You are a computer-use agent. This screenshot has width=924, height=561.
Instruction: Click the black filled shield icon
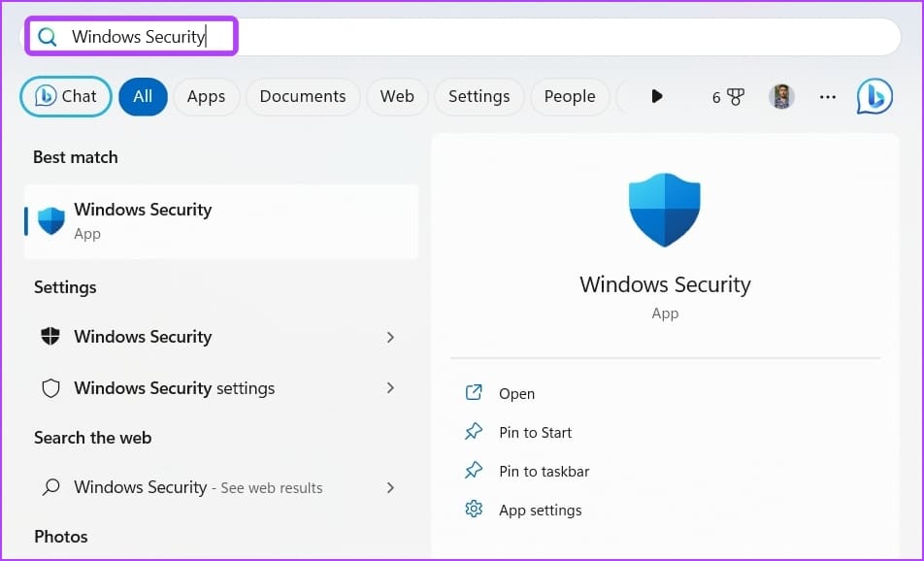point(50,337)
